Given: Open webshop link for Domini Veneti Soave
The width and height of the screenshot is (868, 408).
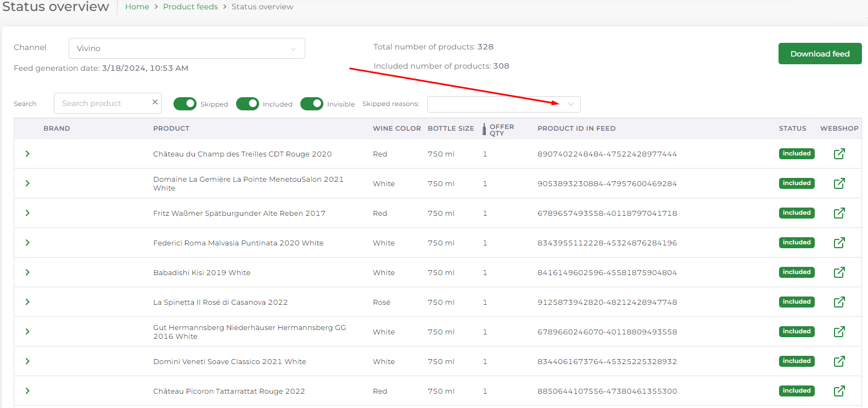Looking at the screenshot, I should (x=839, y=361).
